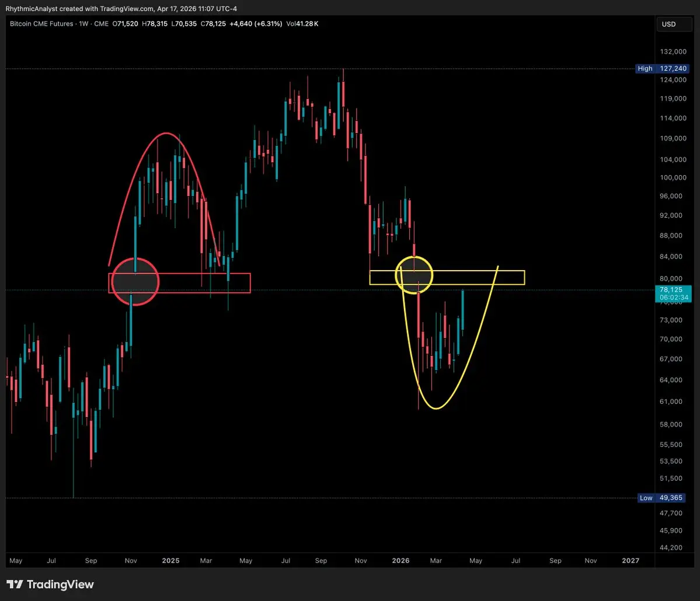Click the 80,000 price axis label

671,278
